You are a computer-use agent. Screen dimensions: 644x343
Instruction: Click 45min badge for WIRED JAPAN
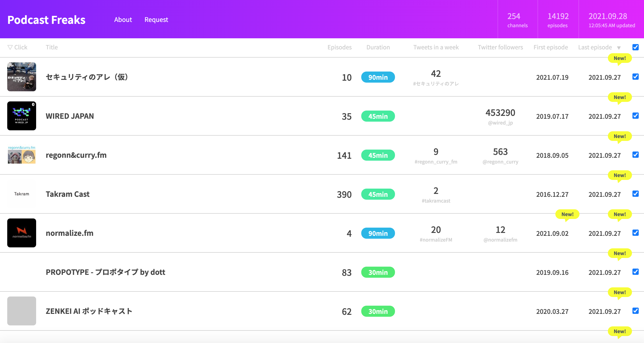coord(378,116)
